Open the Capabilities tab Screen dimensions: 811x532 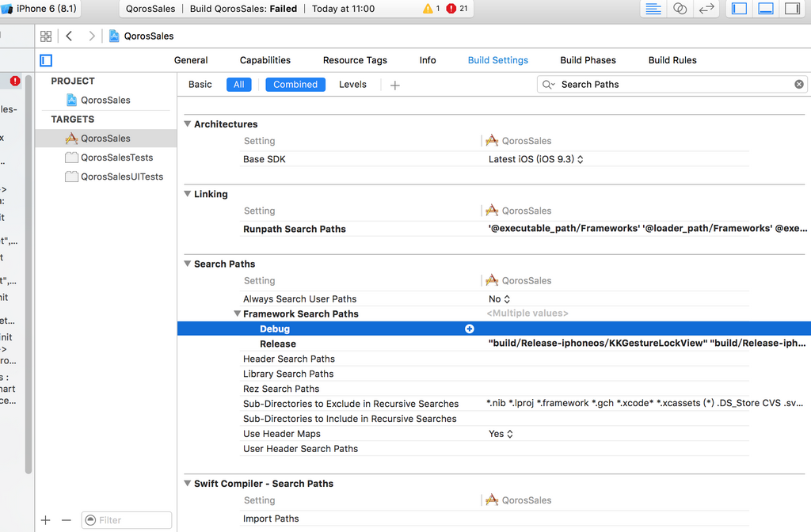point(265,60)
